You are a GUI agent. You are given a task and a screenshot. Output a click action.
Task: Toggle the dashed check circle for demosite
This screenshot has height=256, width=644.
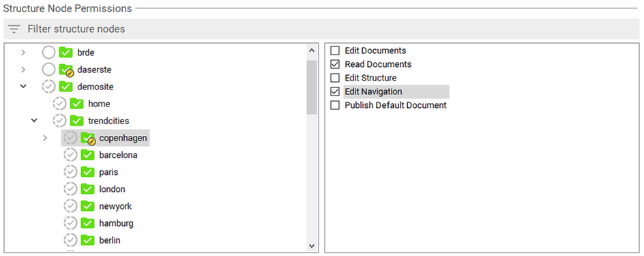[48, 87]
